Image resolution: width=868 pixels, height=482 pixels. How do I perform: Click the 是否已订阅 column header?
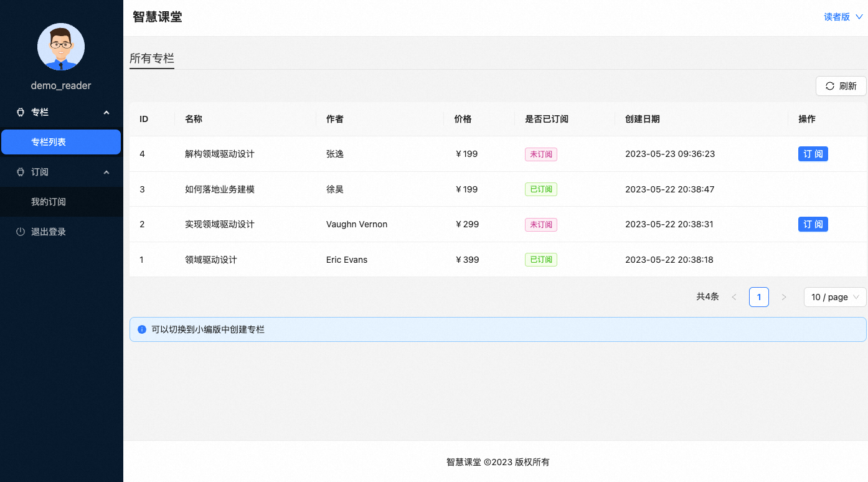click(547, 119)
